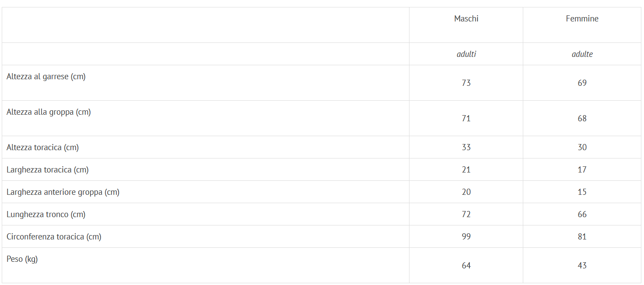Select the Altezza toracica row label
This screenshot has width=644, height=285.
pos(42,148)
